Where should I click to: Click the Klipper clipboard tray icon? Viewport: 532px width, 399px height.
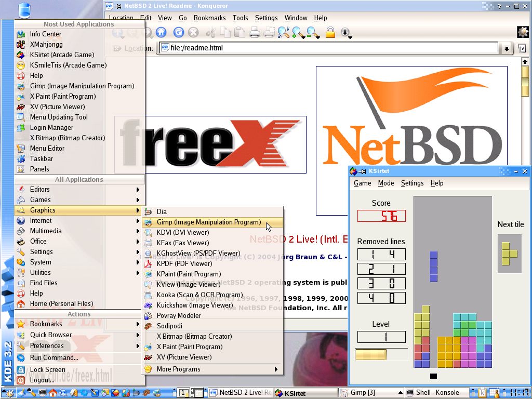point(483,393)
